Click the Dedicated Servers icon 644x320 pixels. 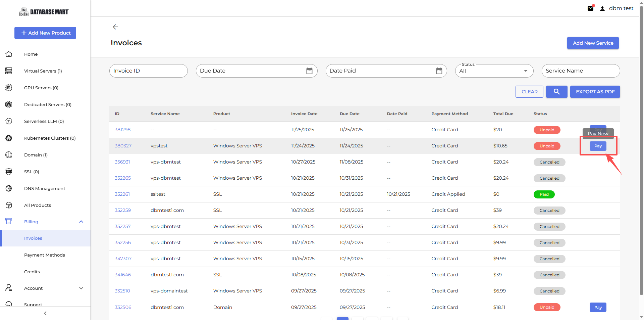9,104
